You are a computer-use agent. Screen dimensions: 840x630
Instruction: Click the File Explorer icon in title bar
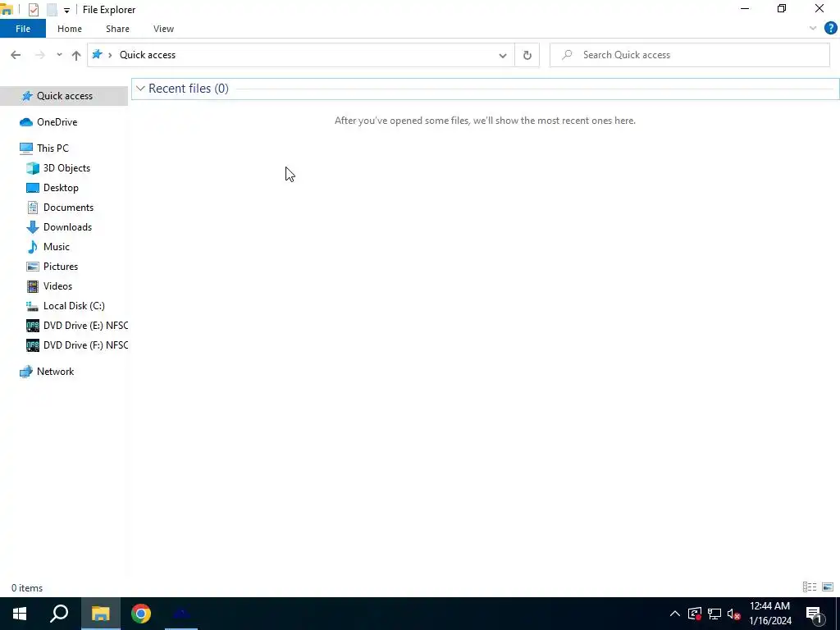click(7, 10)
